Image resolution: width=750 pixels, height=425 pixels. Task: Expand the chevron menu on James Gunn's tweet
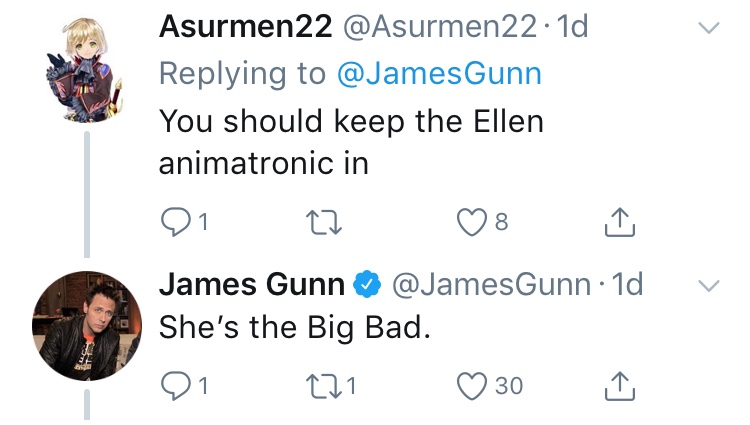[707, 286]
